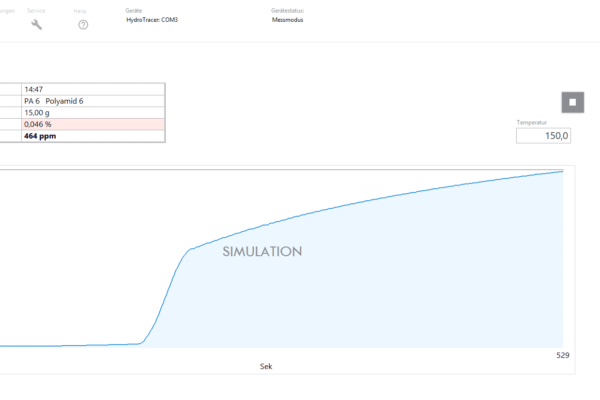
Task: Click the Gerätestatus header label
Action: (287, 10)
